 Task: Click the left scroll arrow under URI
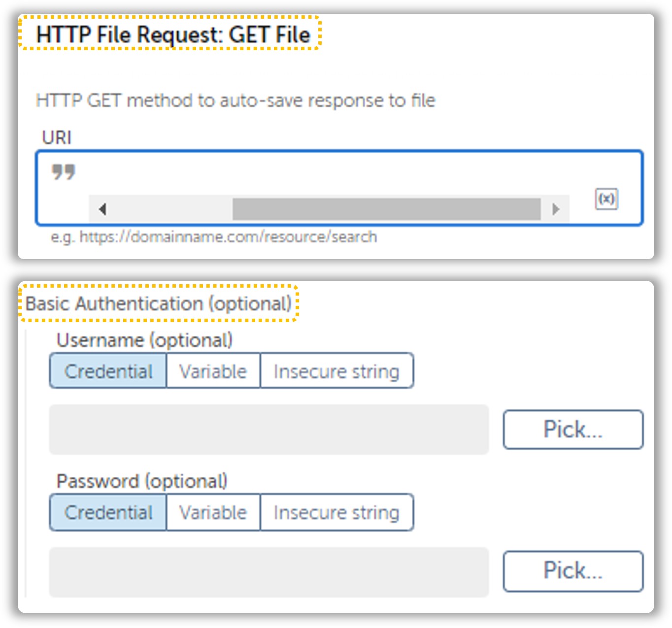click(x=102, y=209)
